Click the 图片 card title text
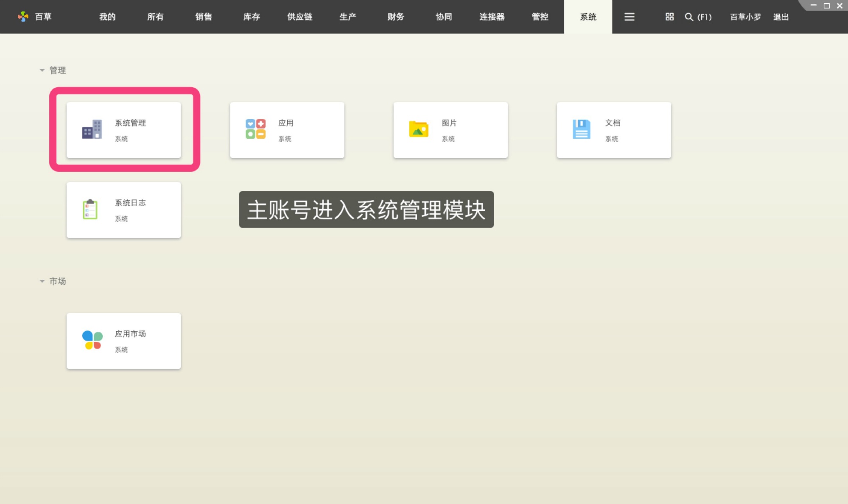Viewport: 848px width, 504px height. (449, 123)
